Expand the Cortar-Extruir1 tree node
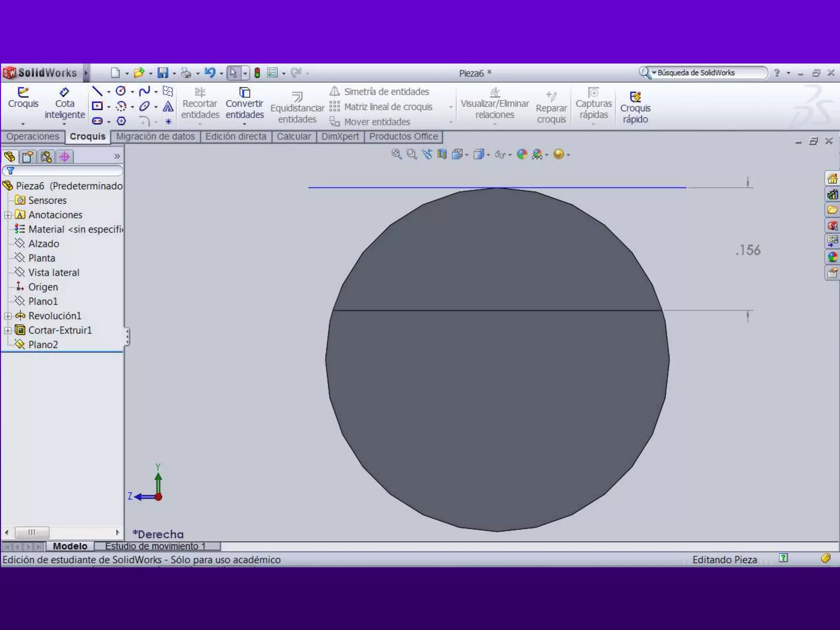 click(x=8, y=331)
